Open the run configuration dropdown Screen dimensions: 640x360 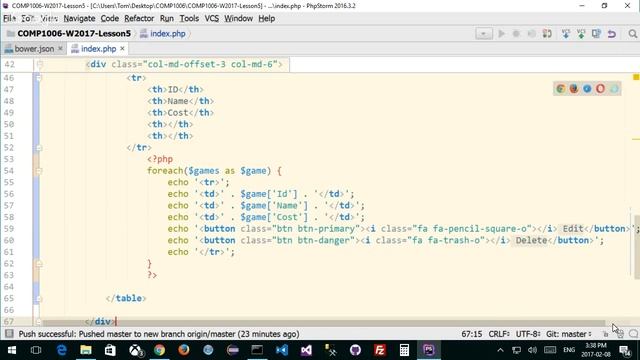click(x=484, y=33)
